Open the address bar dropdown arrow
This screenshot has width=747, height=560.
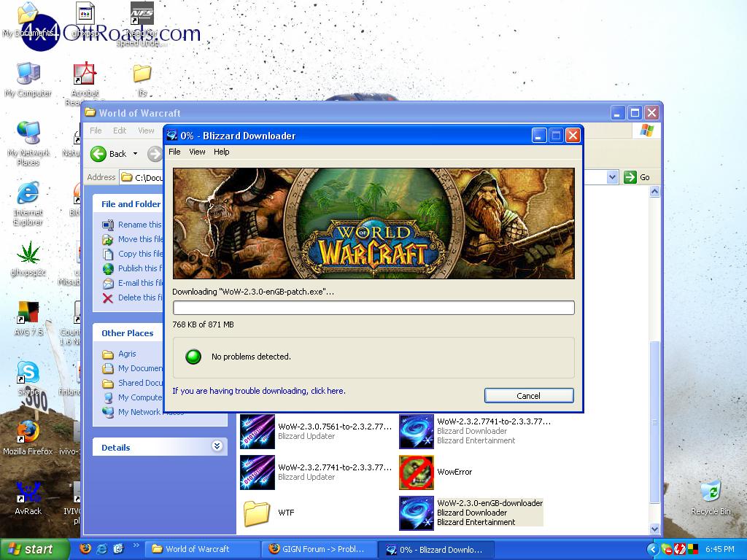[x=612, y=177]
